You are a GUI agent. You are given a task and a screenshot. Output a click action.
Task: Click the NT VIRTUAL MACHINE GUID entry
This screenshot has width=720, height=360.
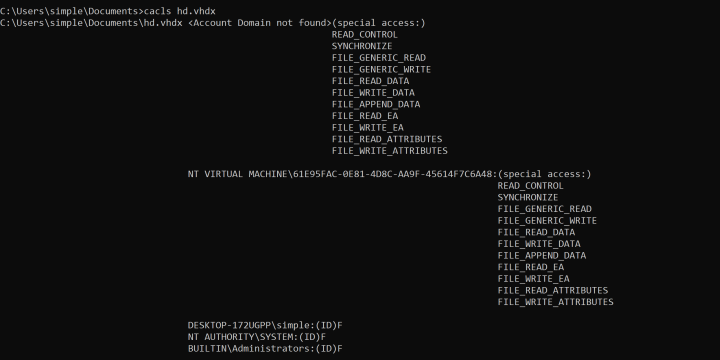(x=342, y=174)
